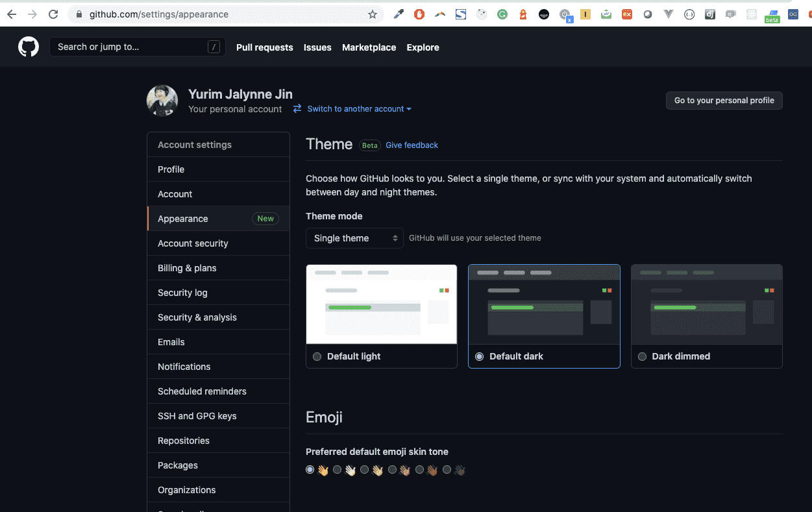Viewport: 812px width, 512px height.
Task: Click the Default light theme preview
Action: click(x=382, y=304)
